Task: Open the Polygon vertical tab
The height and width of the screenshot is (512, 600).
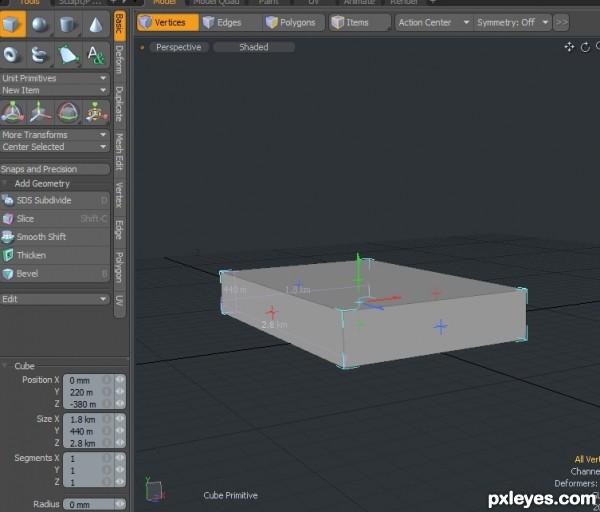Action: pyautogui.click(x=119, y=267)
